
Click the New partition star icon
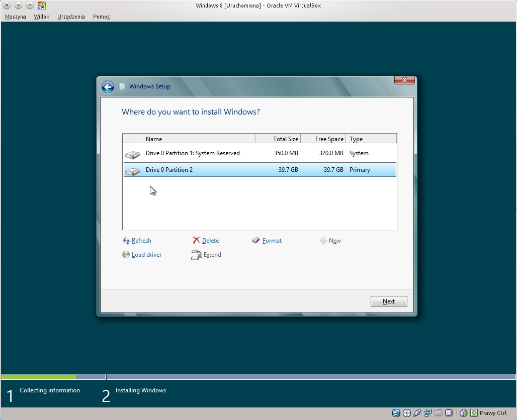coord(323,241)
